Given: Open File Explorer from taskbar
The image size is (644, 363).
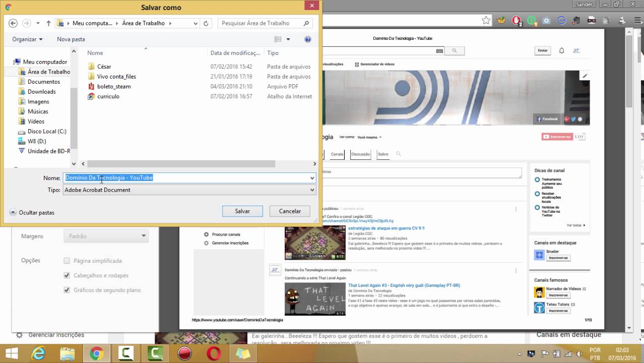Looking at the screenshot, I should point(67,354).
